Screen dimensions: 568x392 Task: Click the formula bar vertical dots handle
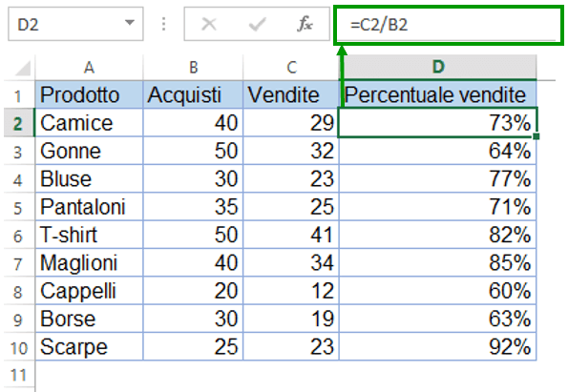[x=164, y=24]
